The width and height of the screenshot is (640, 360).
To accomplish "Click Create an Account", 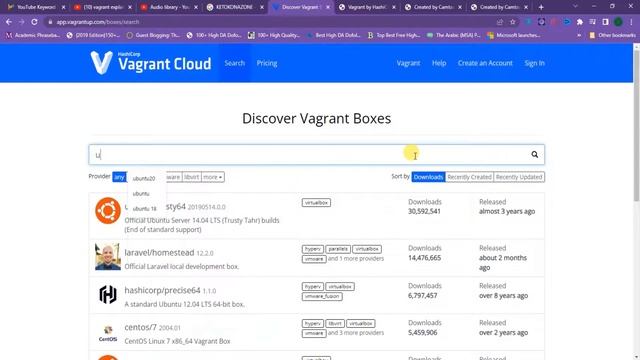I will (485, 63).
